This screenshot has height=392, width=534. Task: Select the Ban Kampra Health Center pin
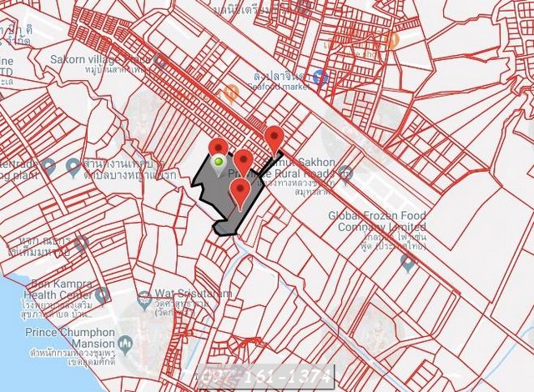pos(102,295)
